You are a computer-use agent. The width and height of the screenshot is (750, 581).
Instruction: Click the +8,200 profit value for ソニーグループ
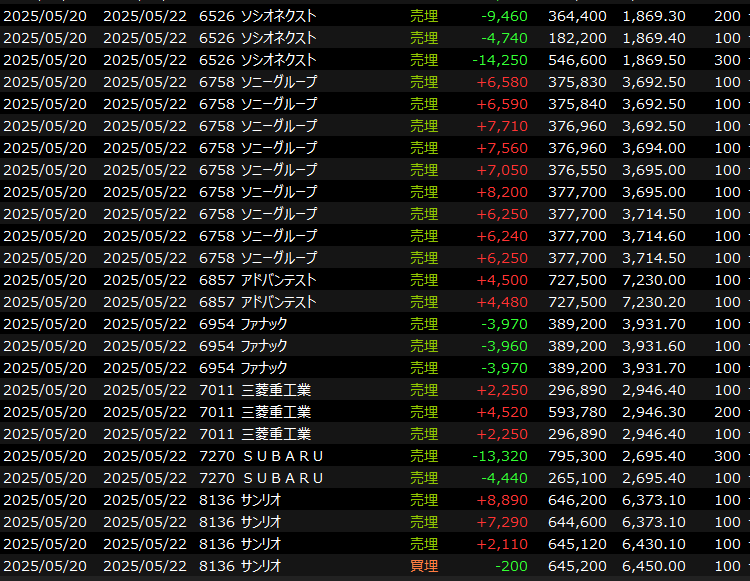503,192
